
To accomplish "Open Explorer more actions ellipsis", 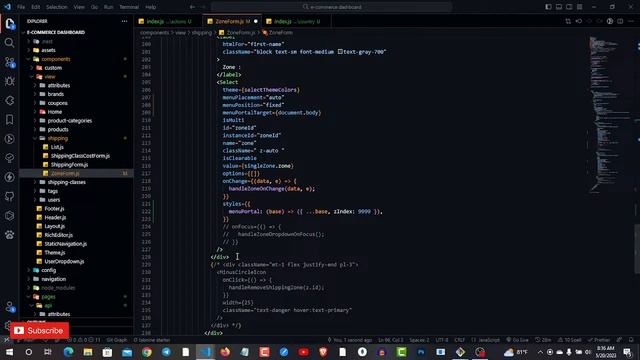I will 124,21.
